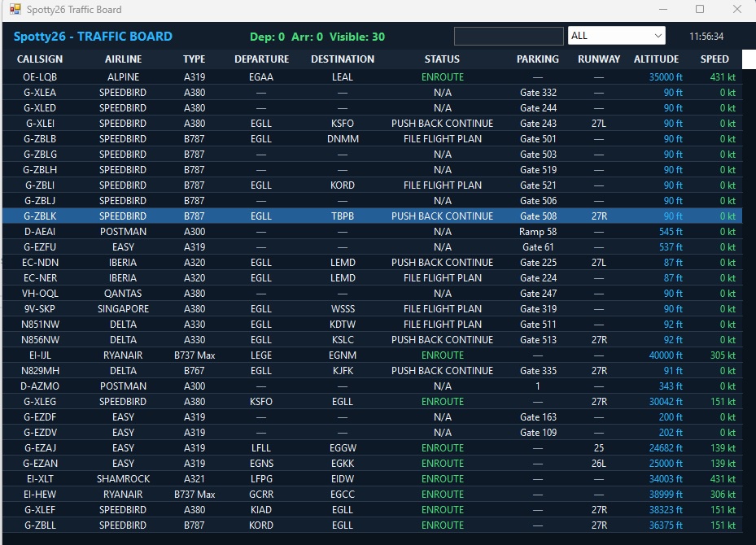The height and width of the screenshot is (545, 756).
Task: Click Gate 163 parking cell
Action: tap(538, 416)
